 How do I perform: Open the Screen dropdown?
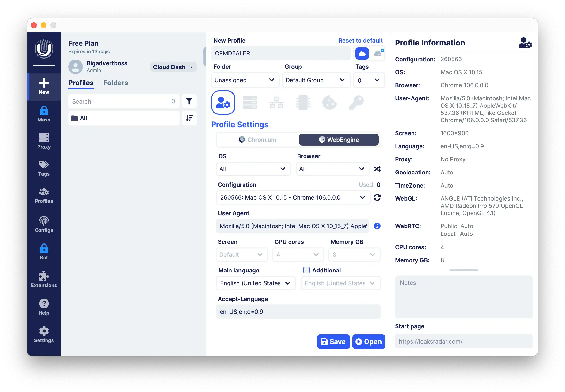[242, 255]
